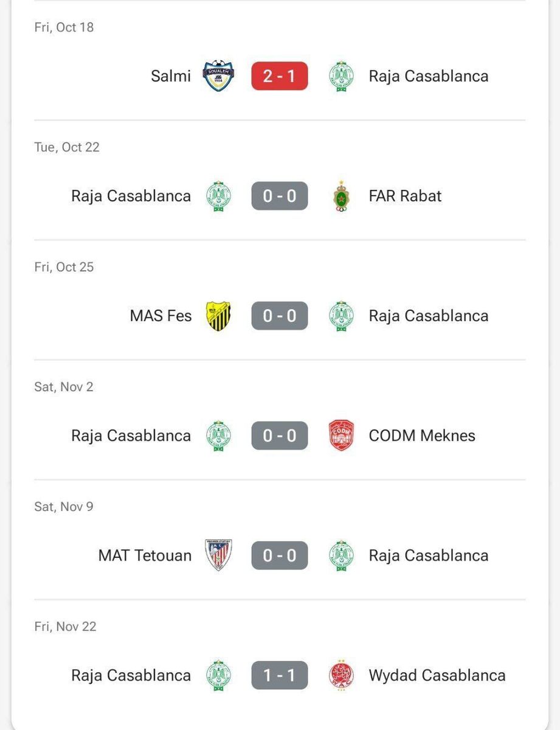The image size is (560, 730).
Task: Click the MAT Tetouan striped crest
Action: (218, 555)
